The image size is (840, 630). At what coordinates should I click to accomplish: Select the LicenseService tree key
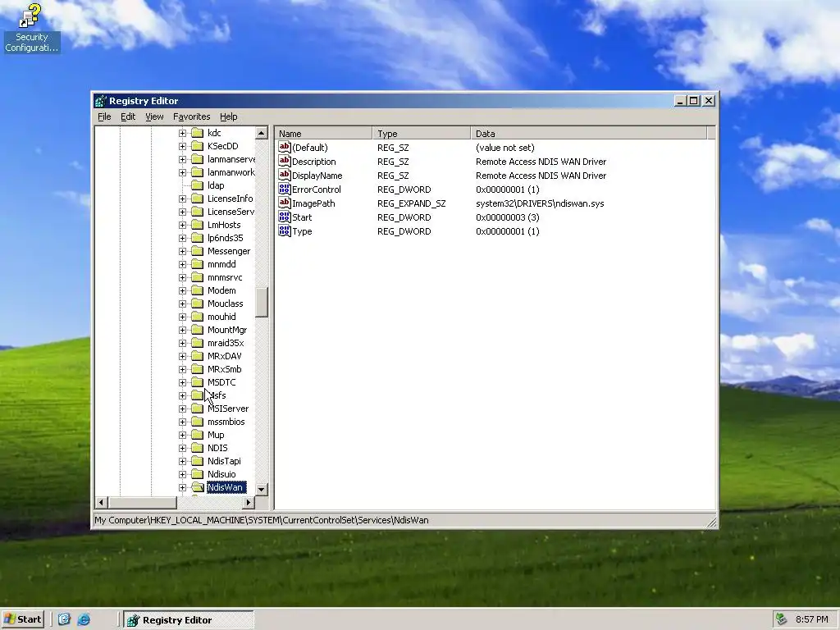click(x=231, y=212)
